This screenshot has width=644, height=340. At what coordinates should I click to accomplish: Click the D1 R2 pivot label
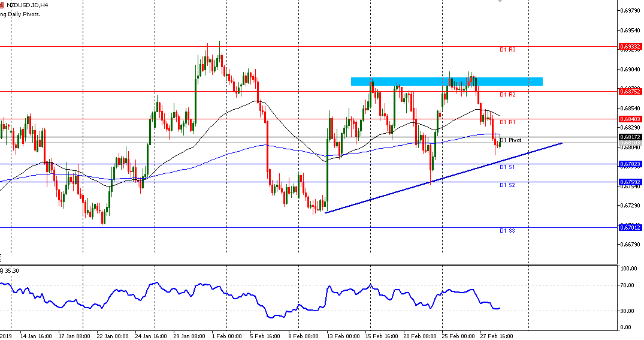[x=507, y=95]
